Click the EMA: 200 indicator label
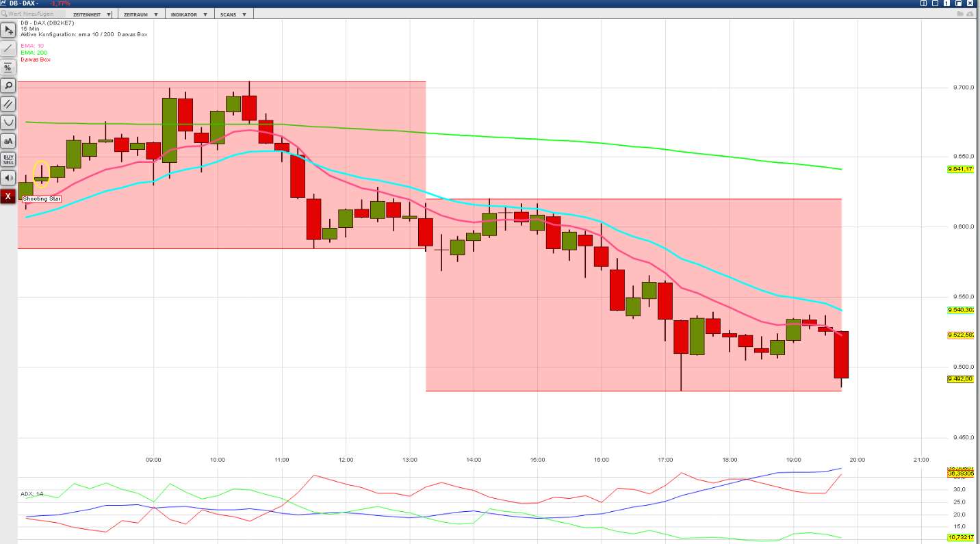 coord(34,53)
